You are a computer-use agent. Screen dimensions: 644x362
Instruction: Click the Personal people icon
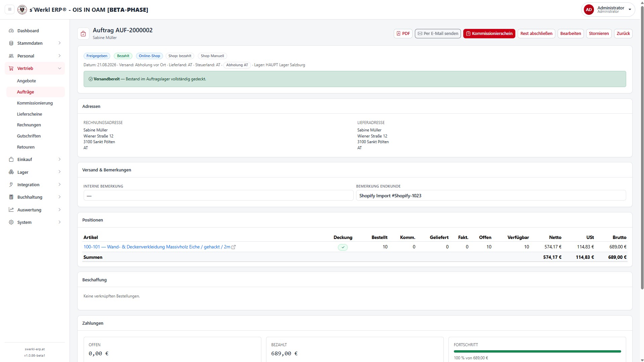[11, 56]
